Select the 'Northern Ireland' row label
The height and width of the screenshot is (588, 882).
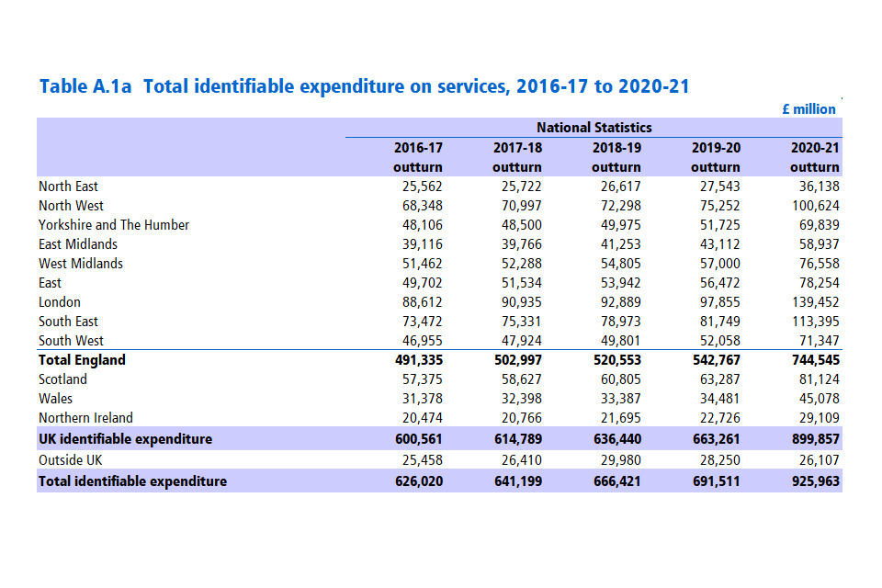click(x=85, y=418)
